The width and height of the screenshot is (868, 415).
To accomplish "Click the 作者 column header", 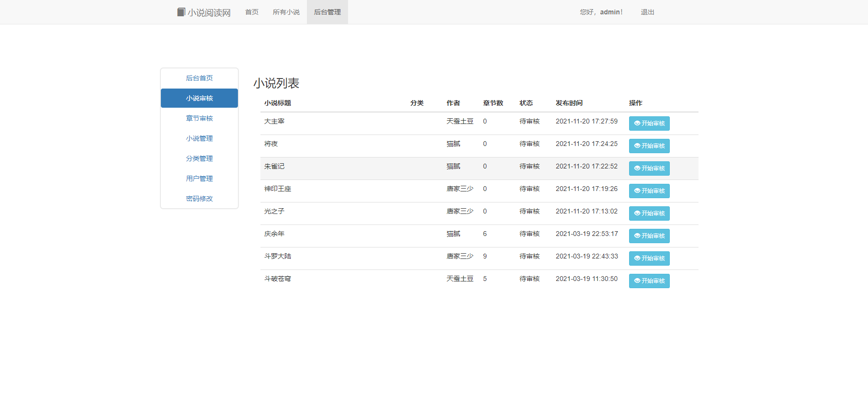I will click(x=453, y=103).
